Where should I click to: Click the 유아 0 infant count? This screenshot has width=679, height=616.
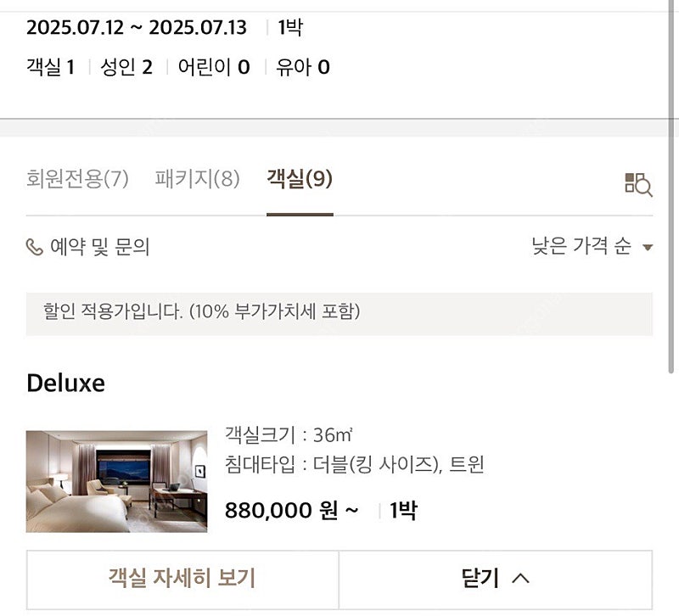coord(303,67)
